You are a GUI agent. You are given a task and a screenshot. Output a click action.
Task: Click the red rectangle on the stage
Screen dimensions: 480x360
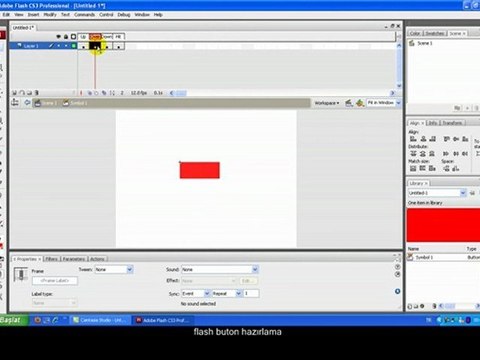200,170
